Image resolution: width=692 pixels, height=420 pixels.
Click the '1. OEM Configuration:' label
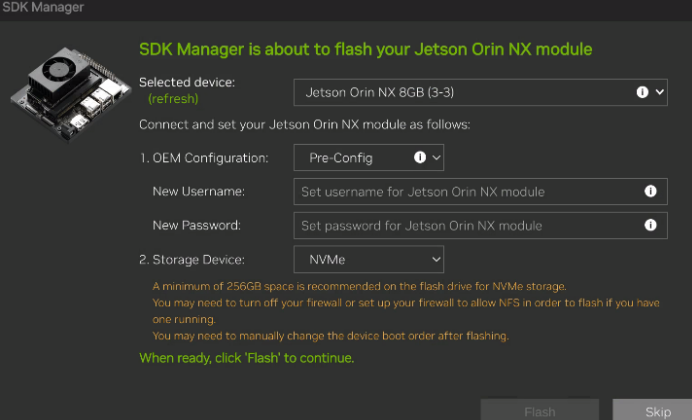(x=204, y=158)
